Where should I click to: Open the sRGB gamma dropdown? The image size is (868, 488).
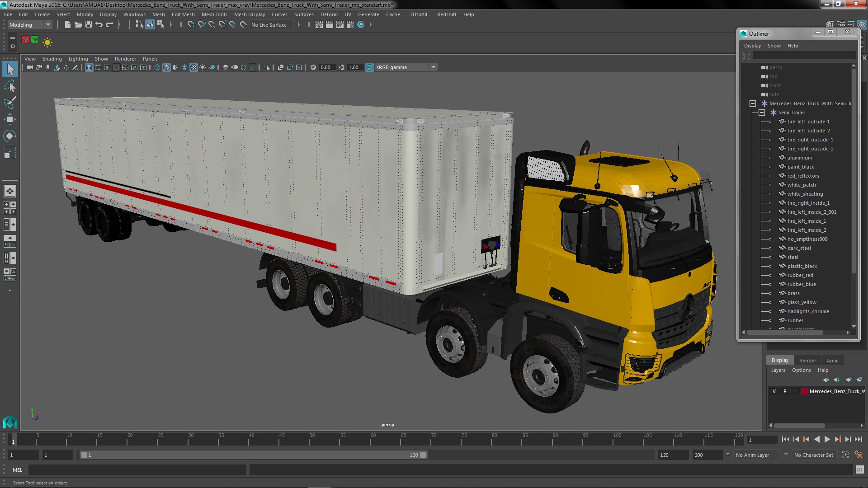406,67
